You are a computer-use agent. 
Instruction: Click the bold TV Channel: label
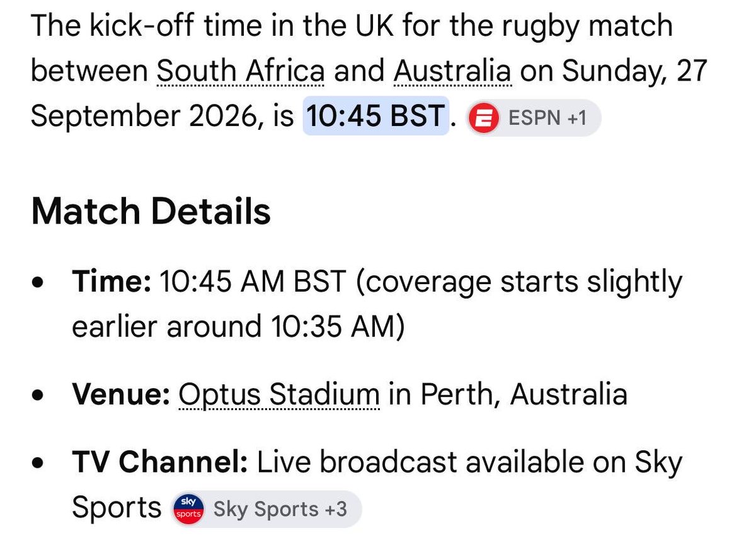pos(160,462)
